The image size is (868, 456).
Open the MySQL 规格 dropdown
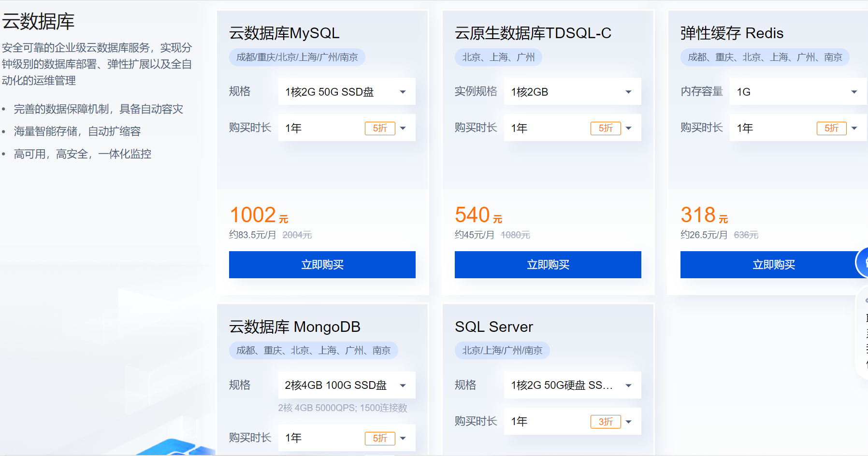point(347,91)
